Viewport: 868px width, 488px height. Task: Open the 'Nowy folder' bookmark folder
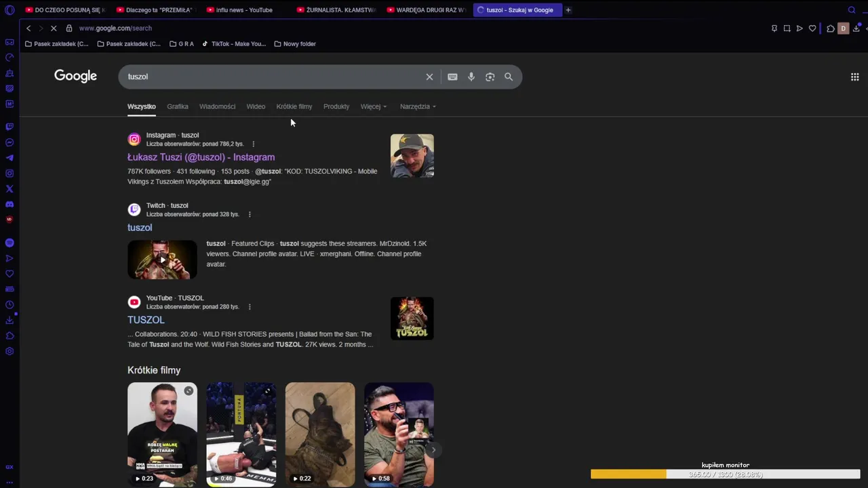tap(295, 44)
